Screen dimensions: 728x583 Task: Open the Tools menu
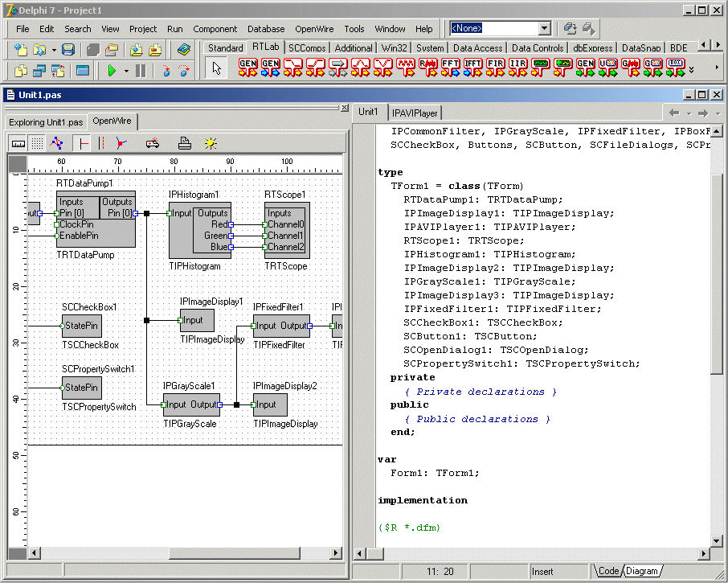[x=354, y=29]
